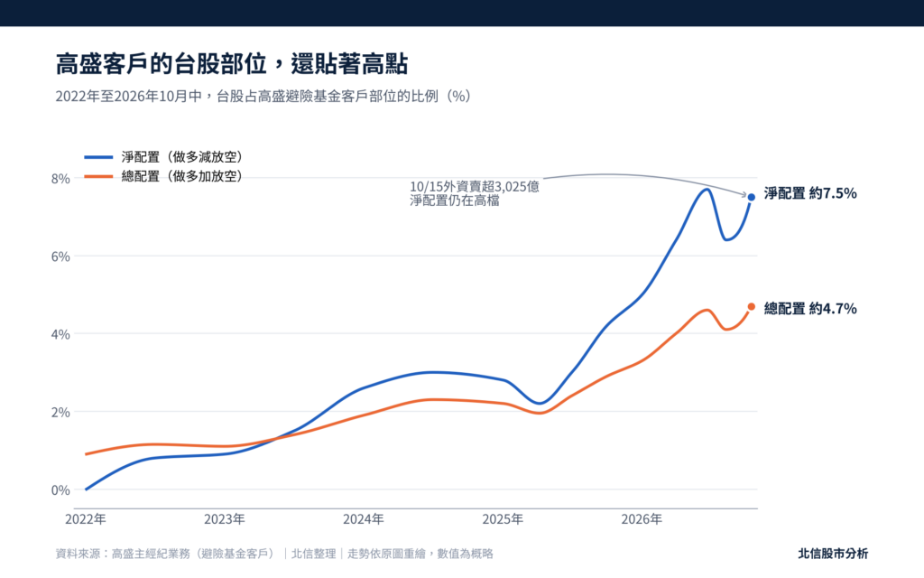
Task: Click the 2026年 x-axis label
Action: 642,519
